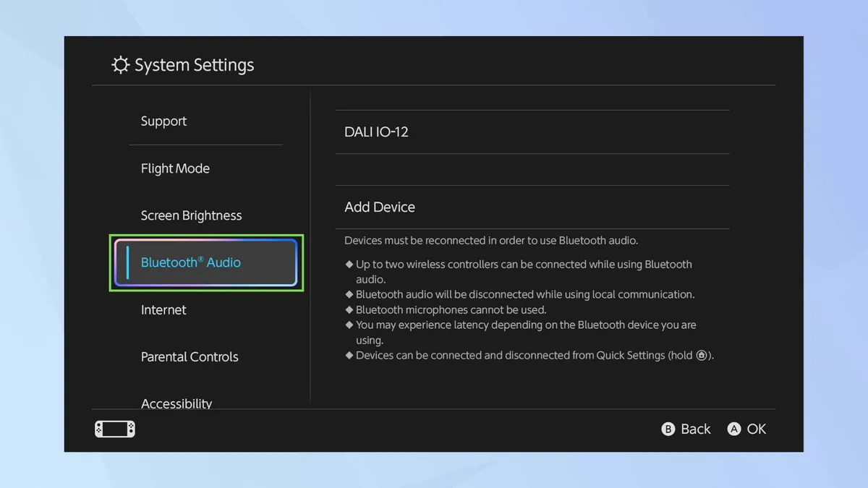The width and height of the screenshot is (868, 488).
Task: Select the highlighted Bluetooth Audio item
Action: (x=206, y=262)
